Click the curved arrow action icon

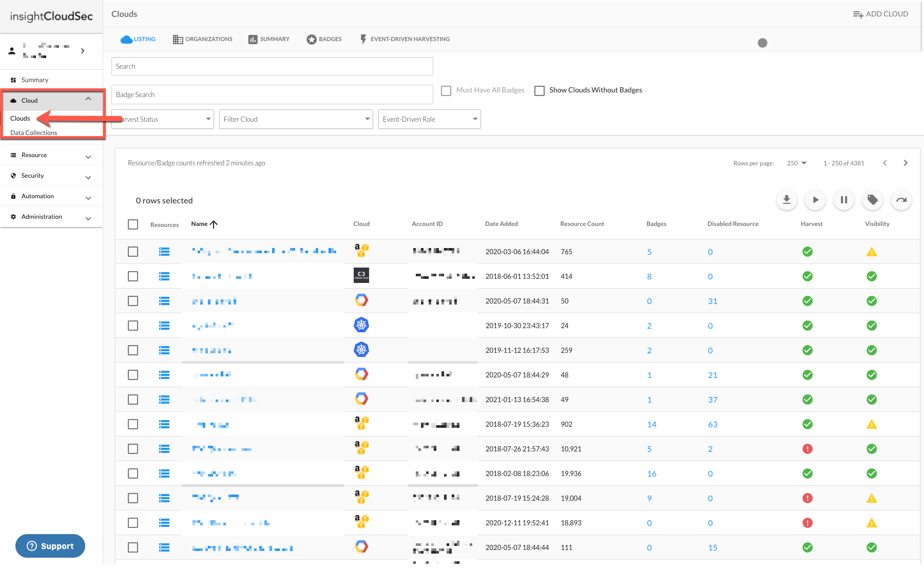click(901, 200)
